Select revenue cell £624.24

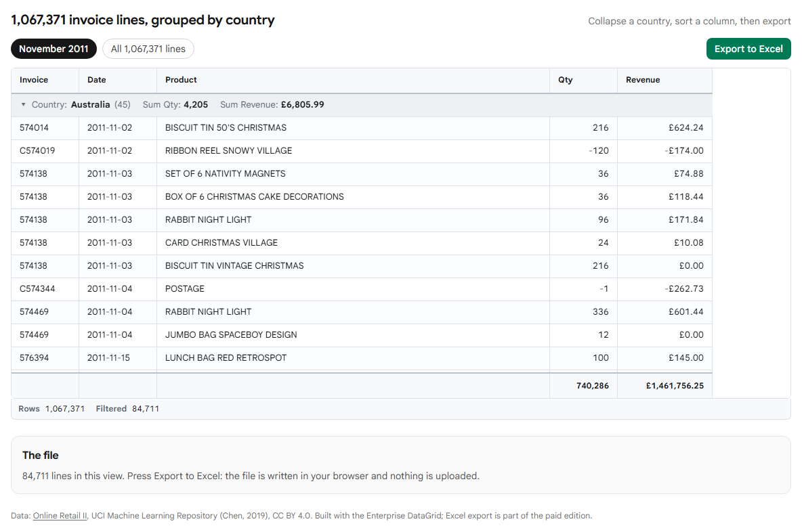664,128
